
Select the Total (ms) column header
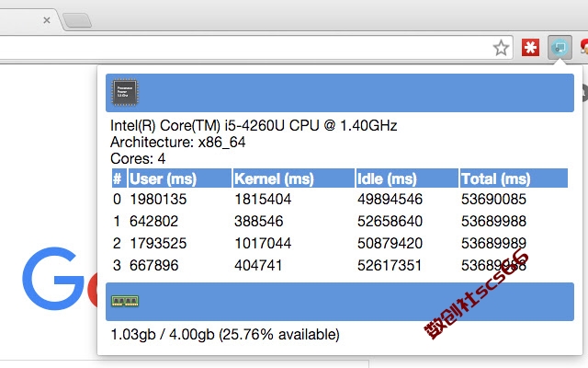514,178
